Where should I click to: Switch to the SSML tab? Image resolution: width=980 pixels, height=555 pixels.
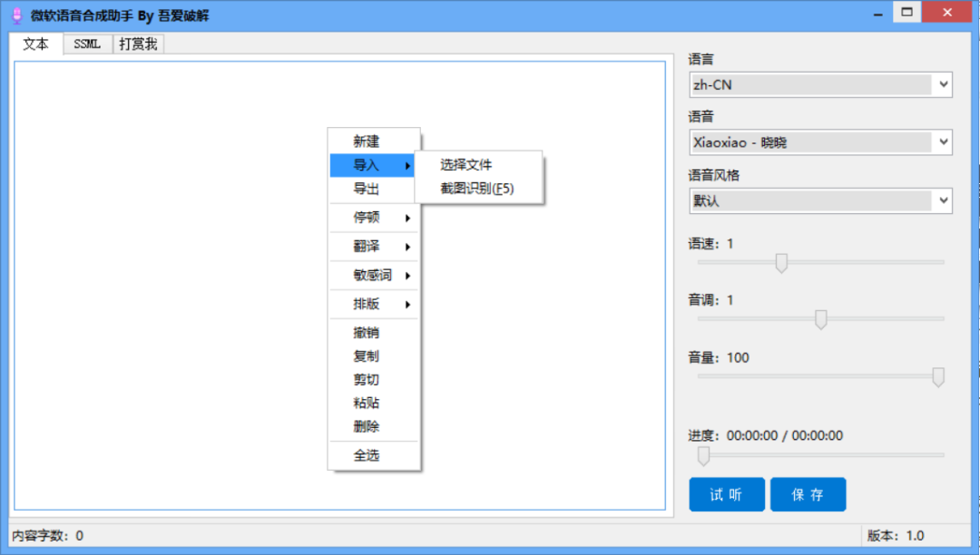88,44
